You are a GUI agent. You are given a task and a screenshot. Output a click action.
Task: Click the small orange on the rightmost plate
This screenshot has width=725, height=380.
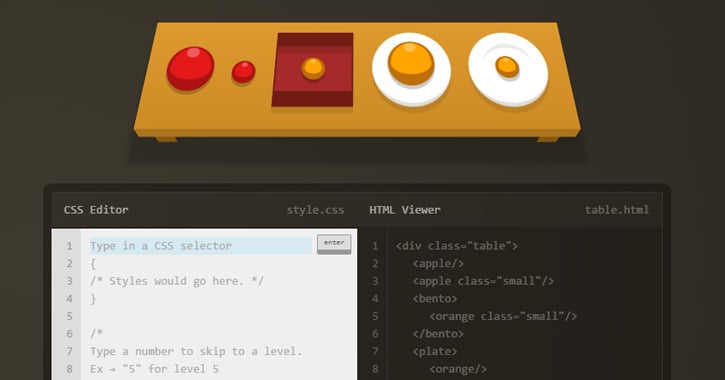coord(507,67)
